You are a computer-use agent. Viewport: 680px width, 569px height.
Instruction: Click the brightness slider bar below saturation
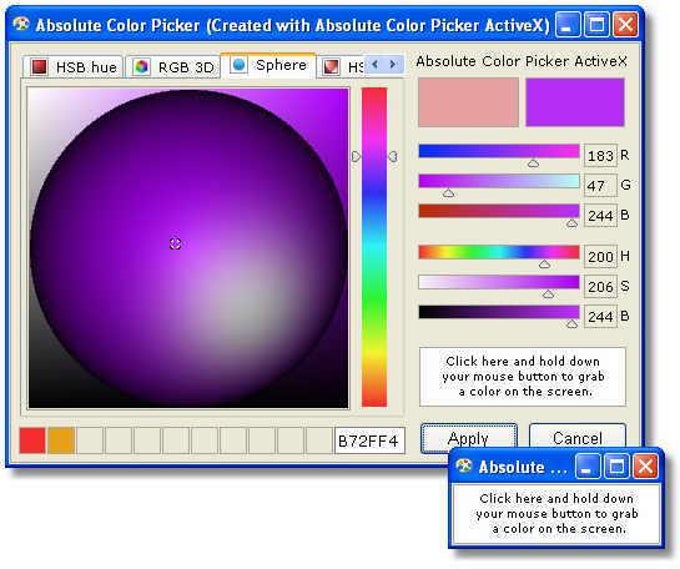pos(499,312)
